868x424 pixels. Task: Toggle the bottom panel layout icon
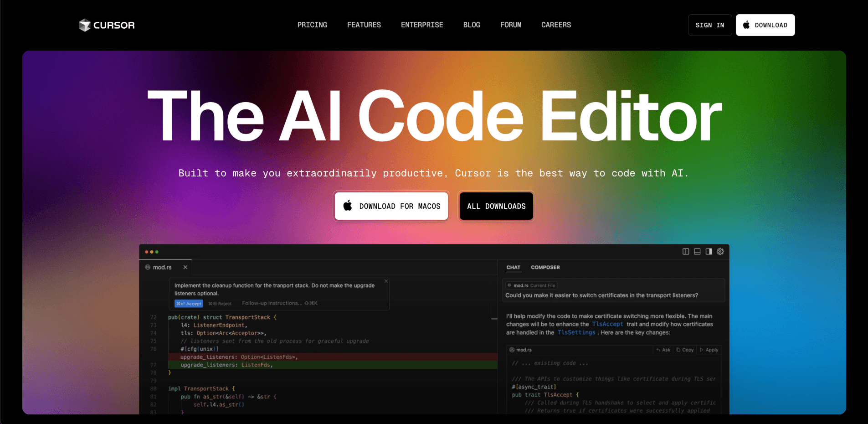[697, 252]
